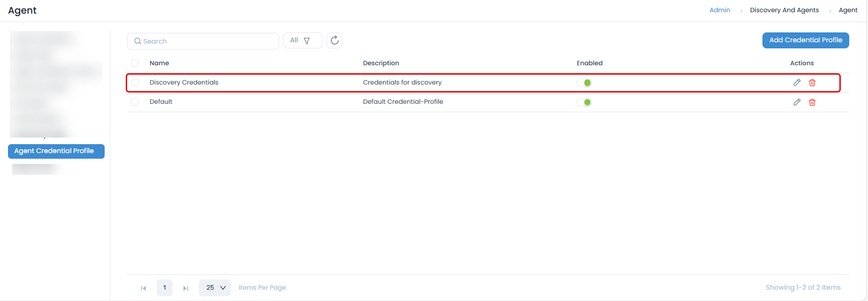The image size is (868, 301).
Task: Click Add Credential Profile button
Action: 806,40
